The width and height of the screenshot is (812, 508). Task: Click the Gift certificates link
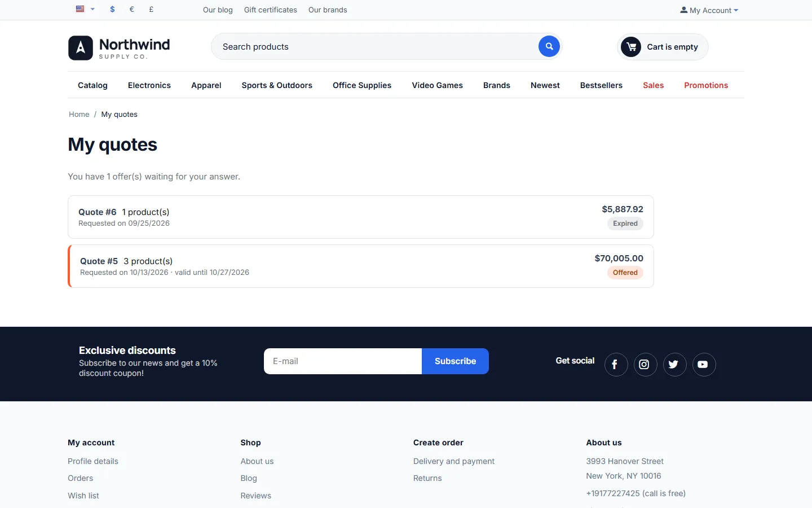(x=271, y=10)
